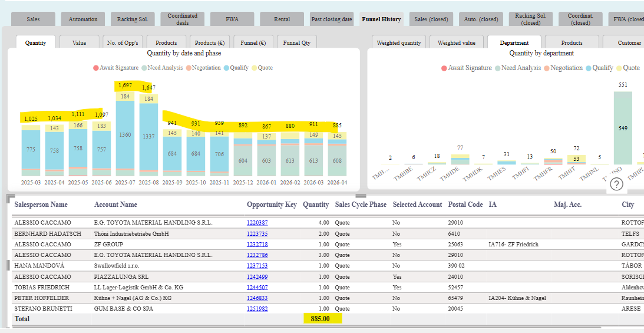
Task: Click the 2025-03 Qualify bar segment 775
Action: tap(31, 150)
